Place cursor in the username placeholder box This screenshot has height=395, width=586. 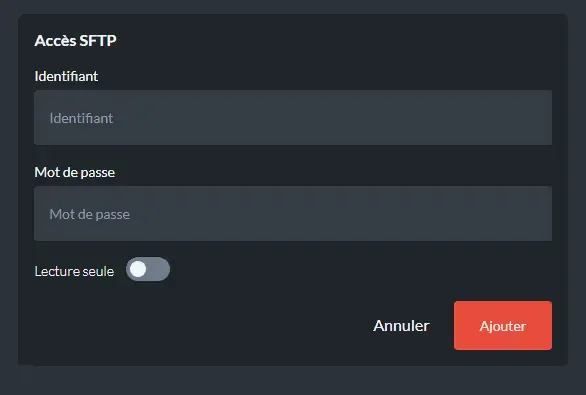click(293, 117)
